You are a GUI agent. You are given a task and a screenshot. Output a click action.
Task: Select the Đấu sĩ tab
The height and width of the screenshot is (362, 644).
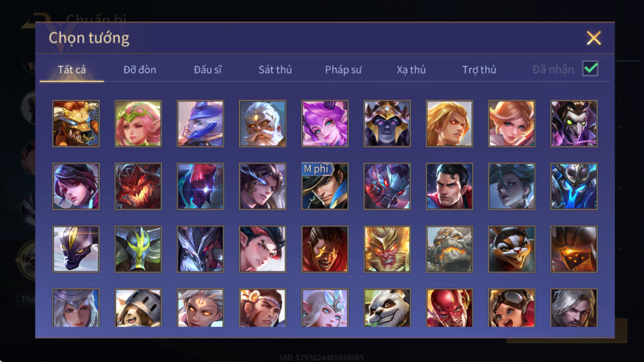tap(207, 70)
